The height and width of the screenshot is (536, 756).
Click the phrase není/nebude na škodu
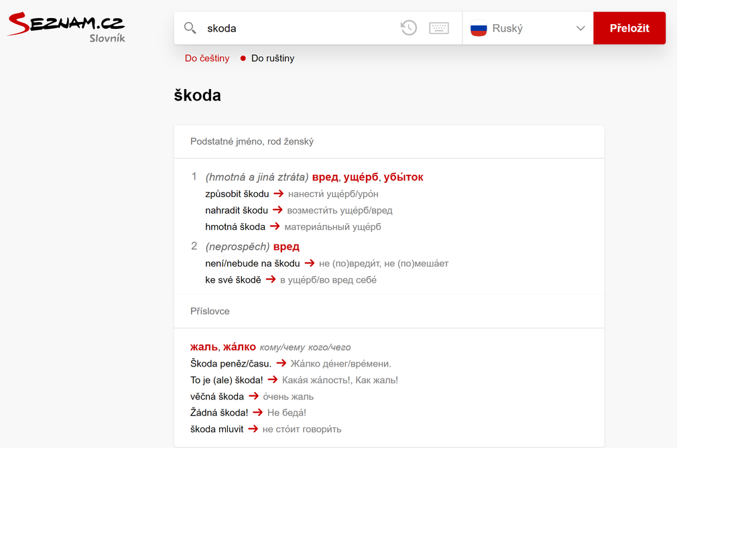(252, 263)
